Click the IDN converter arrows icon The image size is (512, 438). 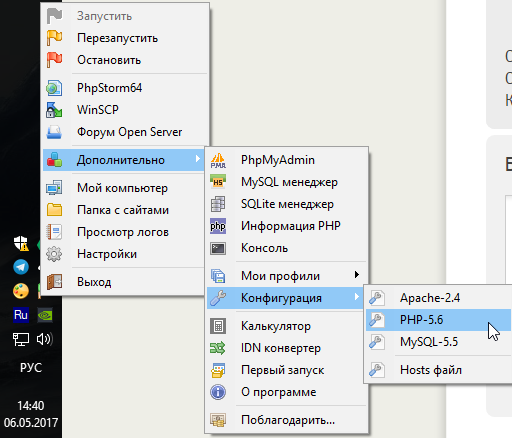coord(218,348)
